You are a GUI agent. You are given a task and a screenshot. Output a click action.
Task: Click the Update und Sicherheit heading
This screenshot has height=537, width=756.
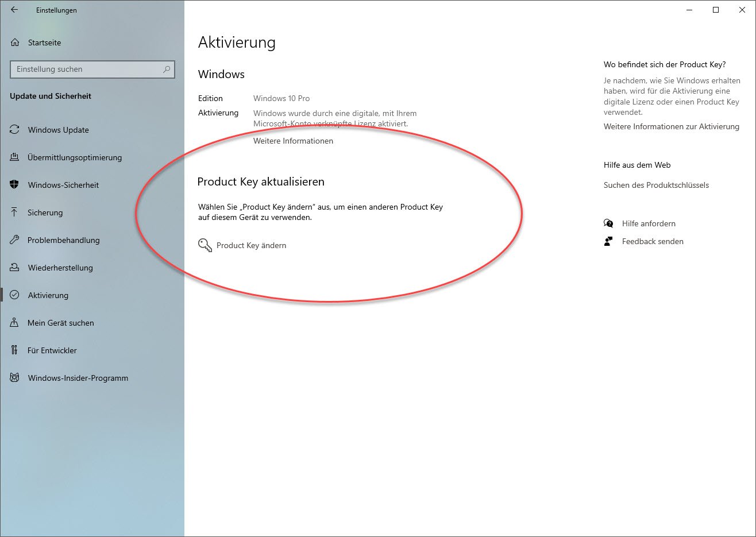[x=51, y=96]
